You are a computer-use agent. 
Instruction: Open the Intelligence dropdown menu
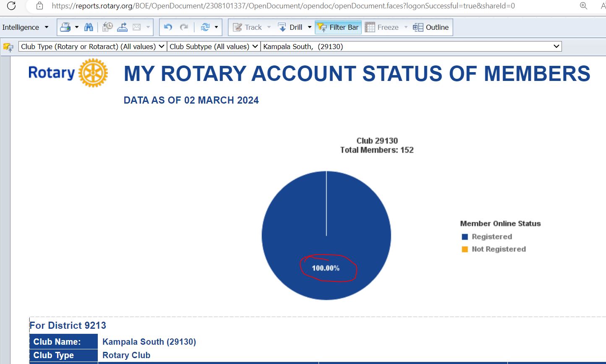pyautogui.click(x=26, y=27)
